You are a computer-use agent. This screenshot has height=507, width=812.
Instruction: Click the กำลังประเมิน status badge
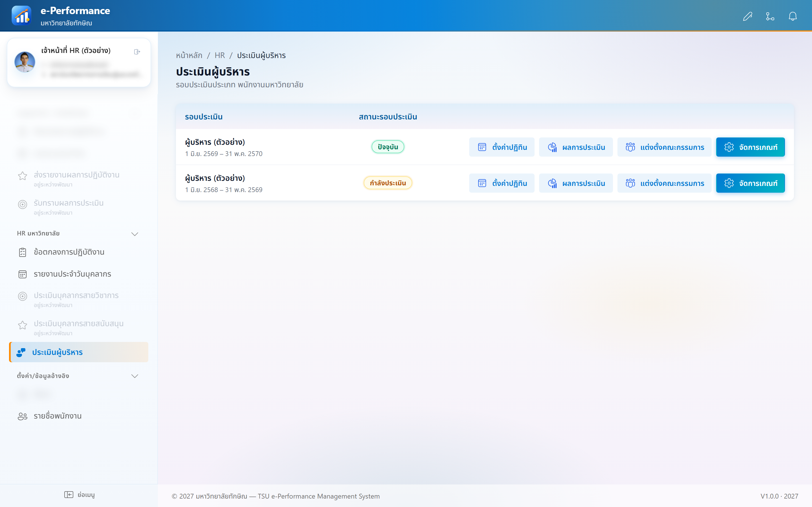[388, 183]
